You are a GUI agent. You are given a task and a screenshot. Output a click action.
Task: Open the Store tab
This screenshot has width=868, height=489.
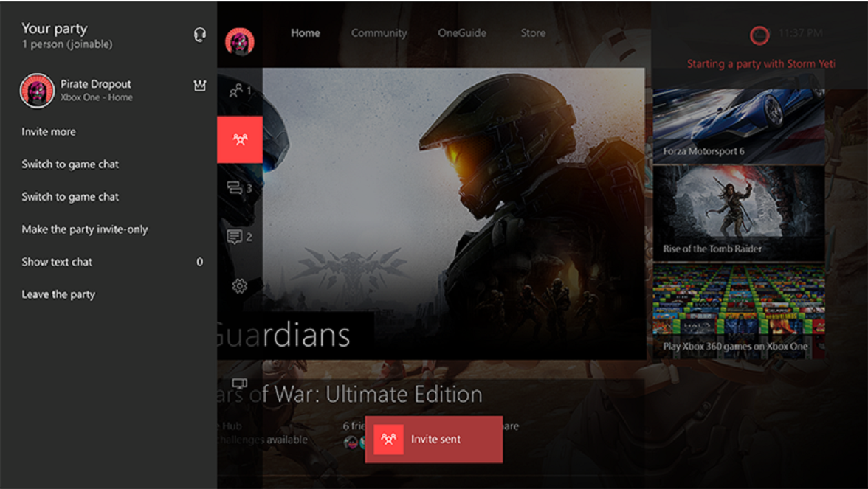click(x=533, y=33)
